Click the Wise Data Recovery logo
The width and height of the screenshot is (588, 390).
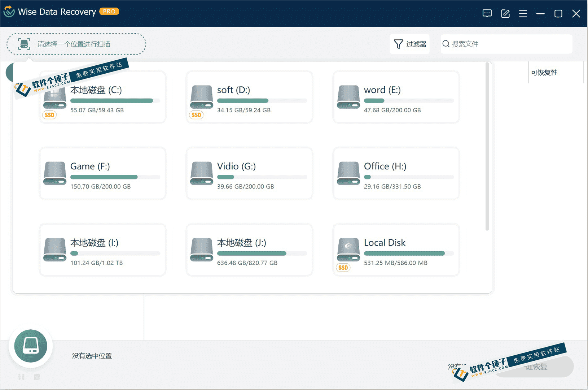(x=9, y=11)
